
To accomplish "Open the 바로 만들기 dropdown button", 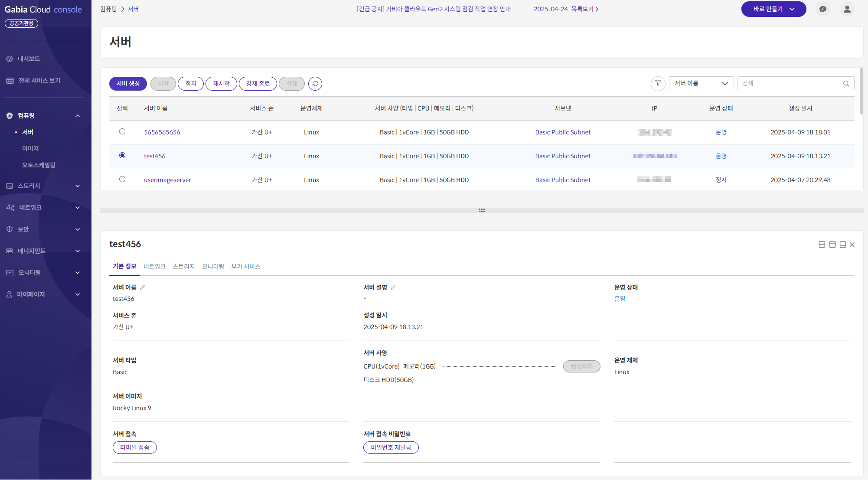I will coord(773,9).
